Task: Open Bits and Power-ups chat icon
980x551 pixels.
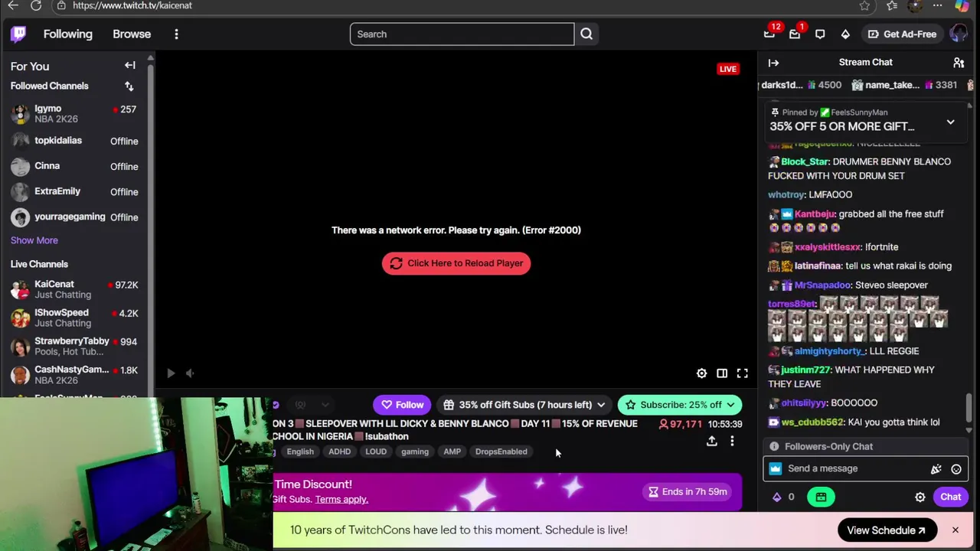Action: pos(936,469)
